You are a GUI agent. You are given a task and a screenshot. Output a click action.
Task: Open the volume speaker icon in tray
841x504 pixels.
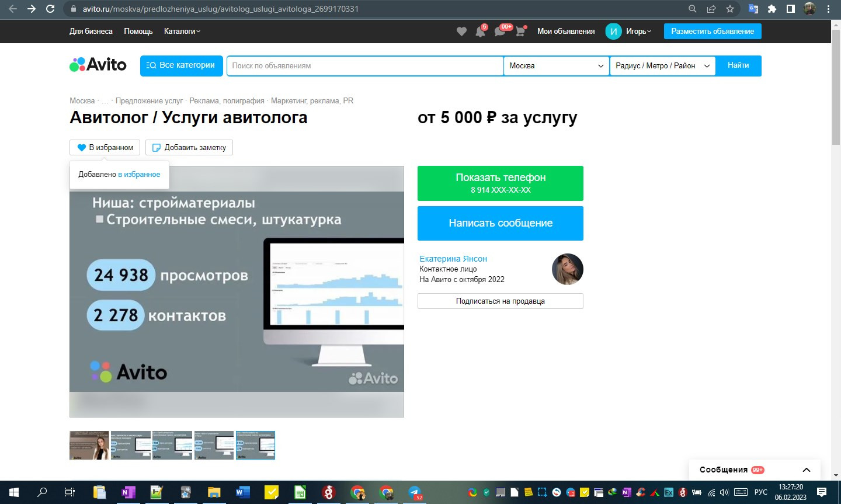[x=724, y=492]
